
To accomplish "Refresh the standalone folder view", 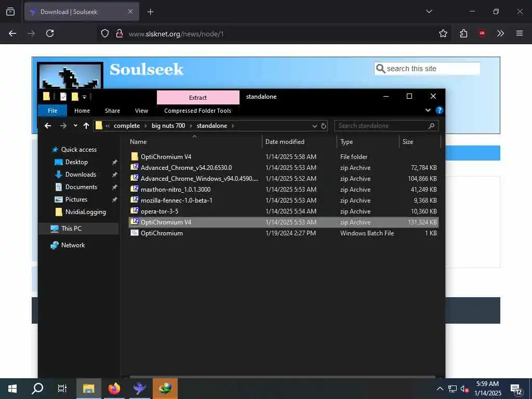I will coord(324,126).
